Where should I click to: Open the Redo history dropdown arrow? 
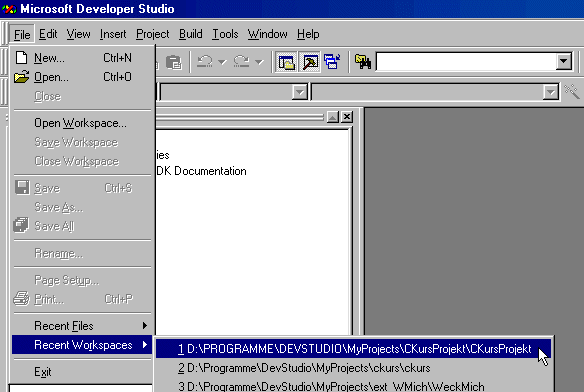259,62
